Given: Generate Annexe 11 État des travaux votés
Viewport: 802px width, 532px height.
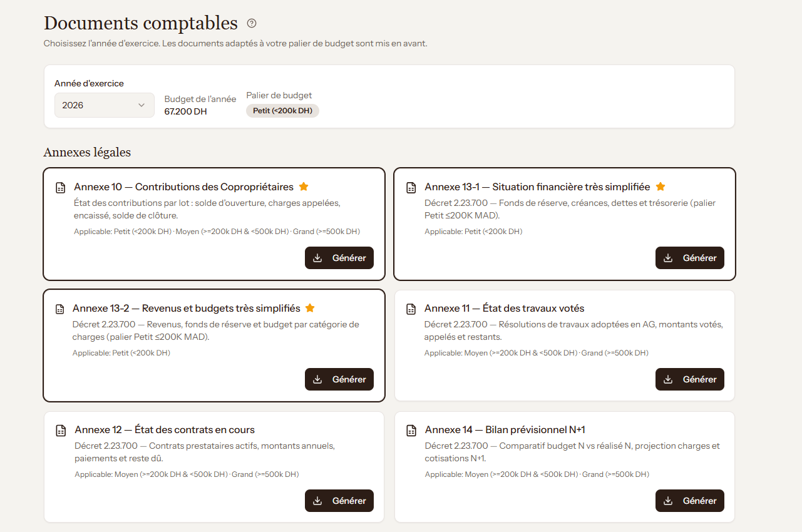Looking at the screenshot, I should (690, 379).
